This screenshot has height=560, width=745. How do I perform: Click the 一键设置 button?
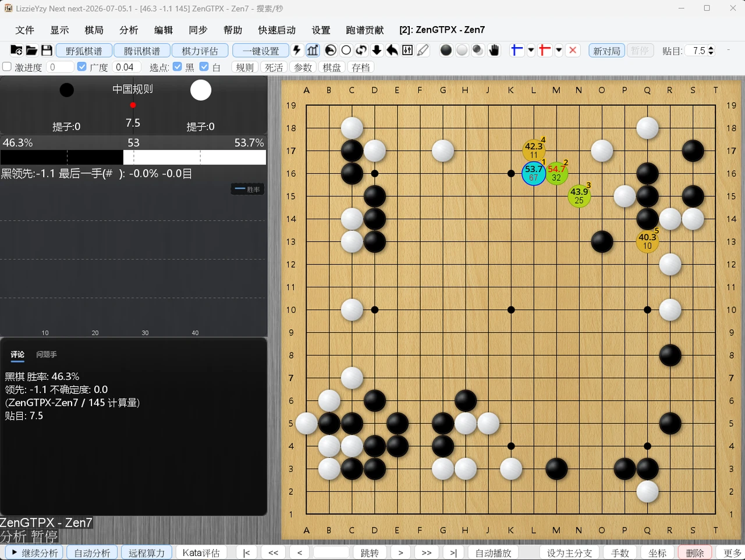261,51
